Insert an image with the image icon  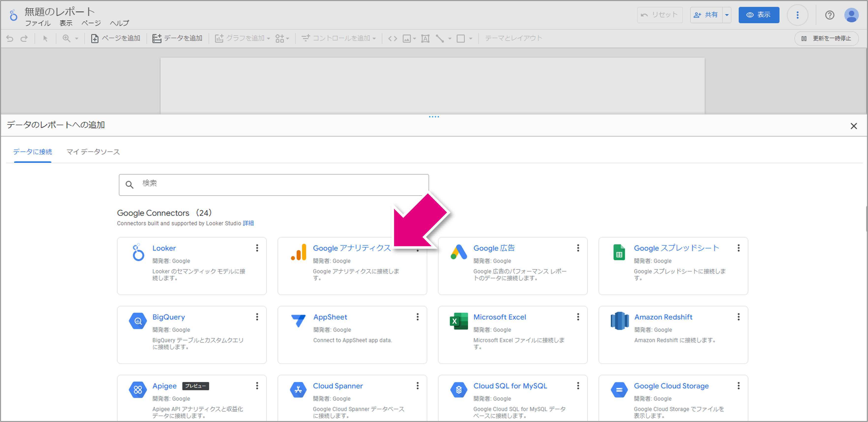coord(407,38)
